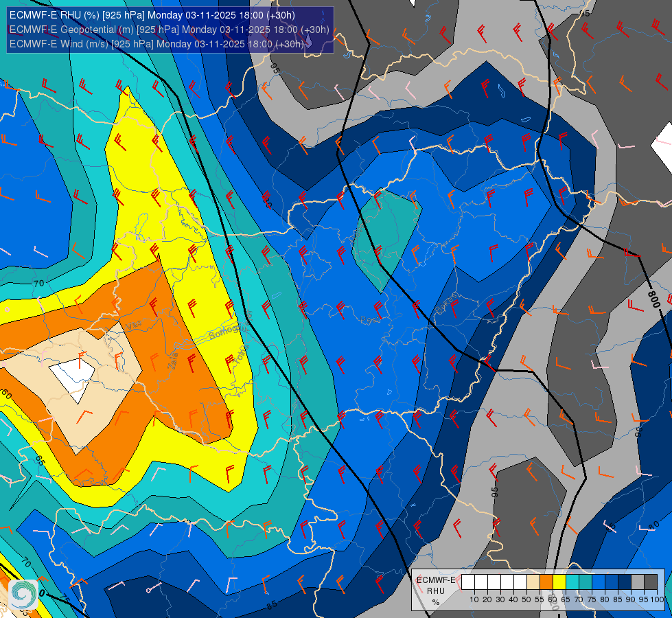The image size is (672, 618).
Task: Click the 'Pest' region name on the map
Action: tap(369, 320)
